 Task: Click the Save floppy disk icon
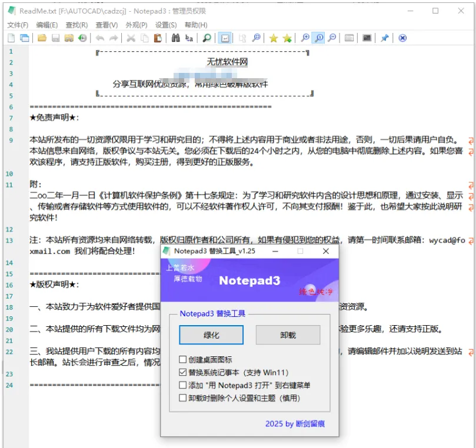pyautogui.click(x=55, y=38)
